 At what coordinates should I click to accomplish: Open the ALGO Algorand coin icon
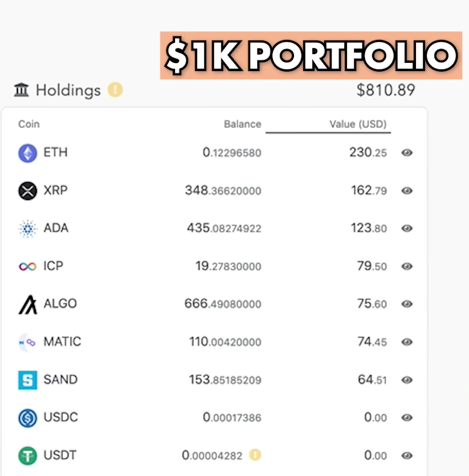click(x=28, y=304)
